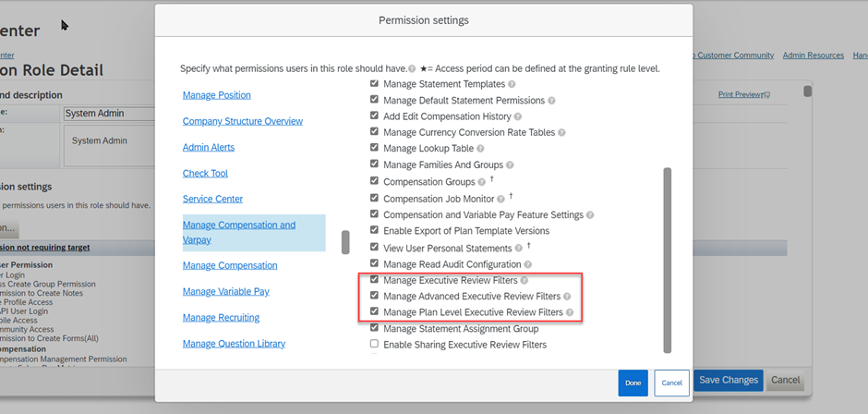Screen dimensions: 868x414
Task: Open help icon beside Compensation and Variable Pay Feature Settings
Action: click(590, 215)
